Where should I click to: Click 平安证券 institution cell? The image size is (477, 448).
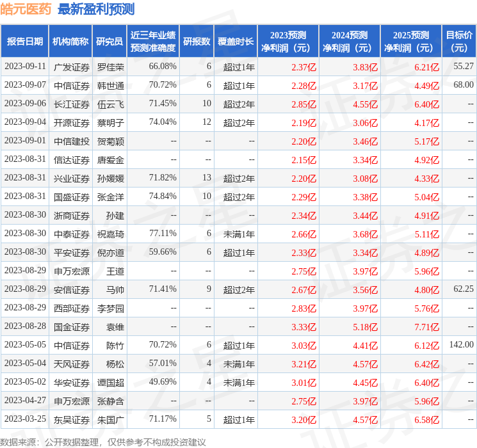pyautogui.click(x=72, y=253)
